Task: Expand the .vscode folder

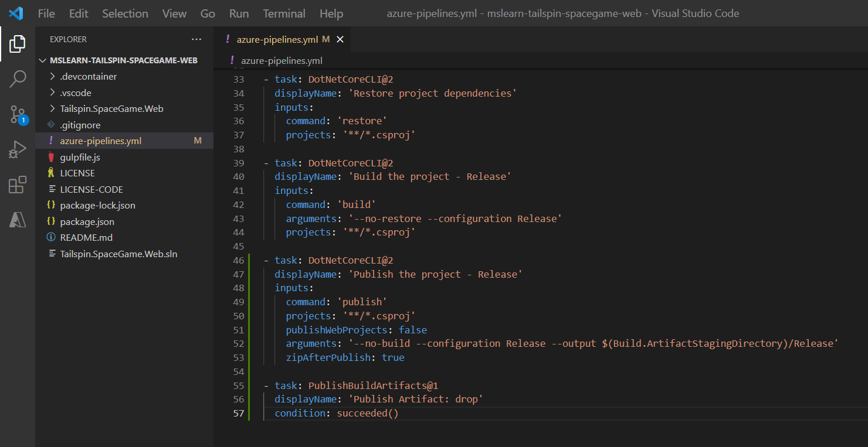Action: click(x=53, y=93)
